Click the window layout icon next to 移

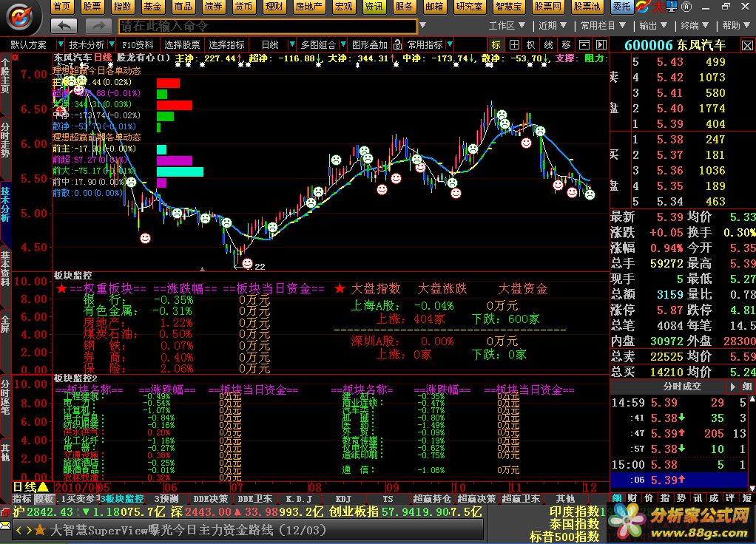584,45
